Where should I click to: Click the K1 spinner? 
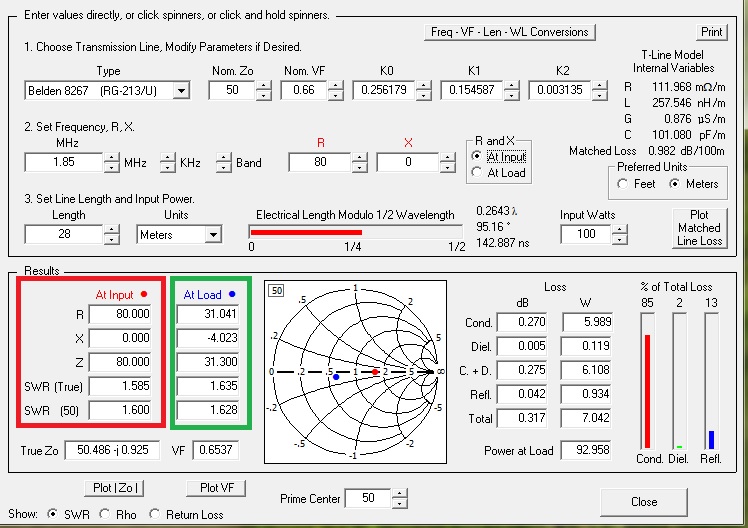click(511, 90)
